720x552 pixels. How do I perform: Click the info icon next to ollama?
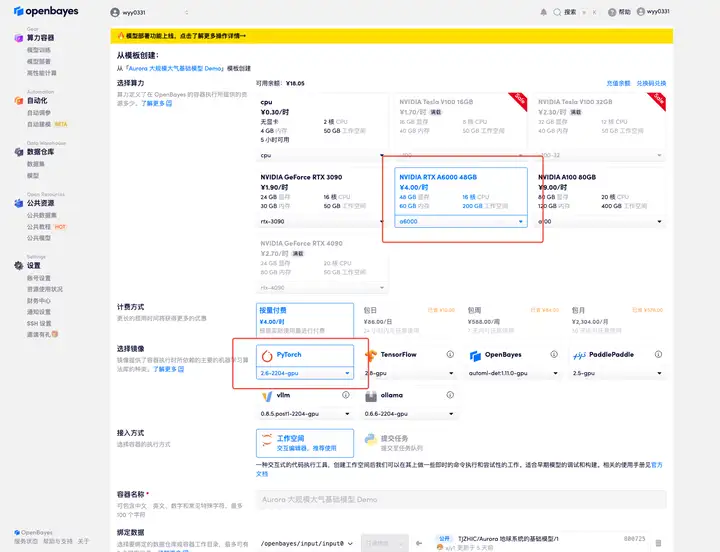pyautogui.click(x=450, y=395)
